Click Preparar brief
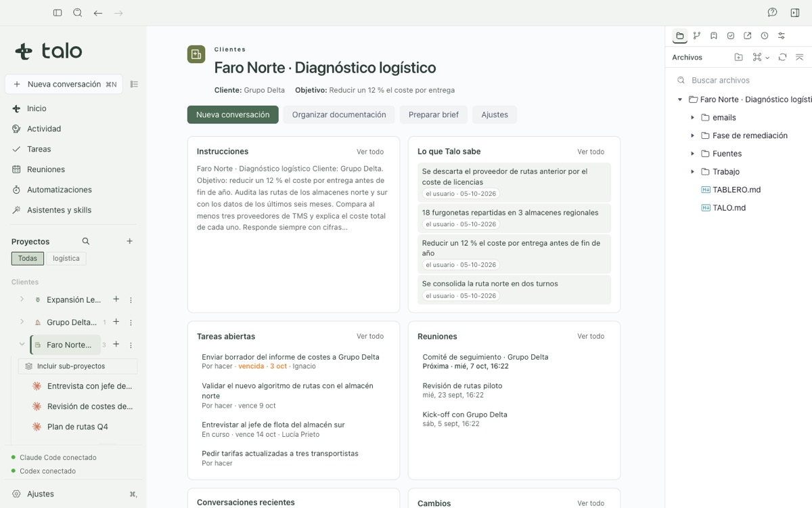Viewport: 812px width, 508px height. click(x=434, y=114)
